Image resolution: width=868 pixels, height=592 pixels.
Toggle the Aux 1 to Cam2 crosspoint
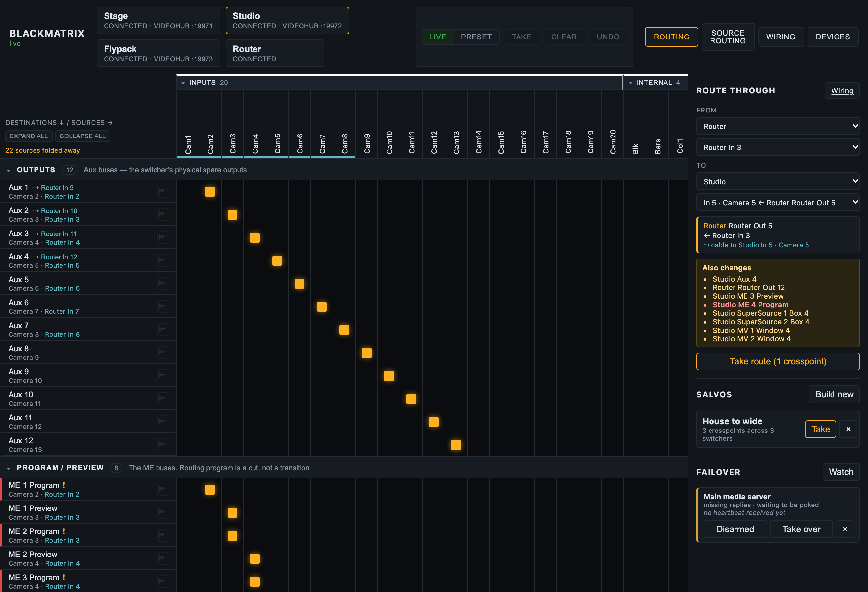(x=210, y=192)
